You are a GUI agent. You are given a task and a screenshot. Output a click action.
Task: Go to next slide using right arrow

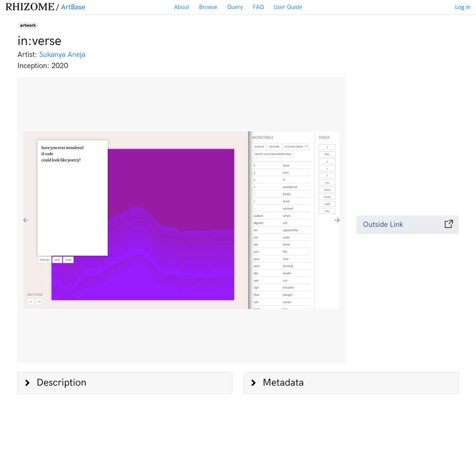tap(337, 220)
